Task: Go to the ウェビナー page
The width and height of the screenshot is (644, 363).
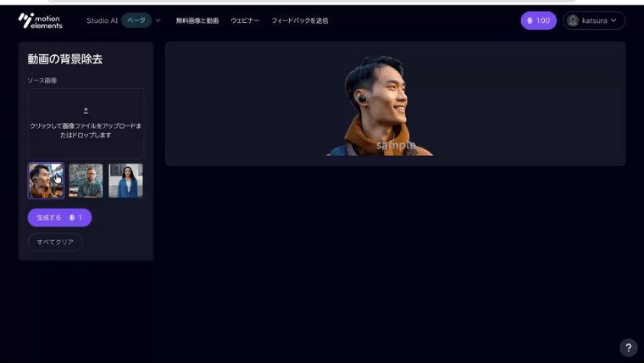Action: 245,20
